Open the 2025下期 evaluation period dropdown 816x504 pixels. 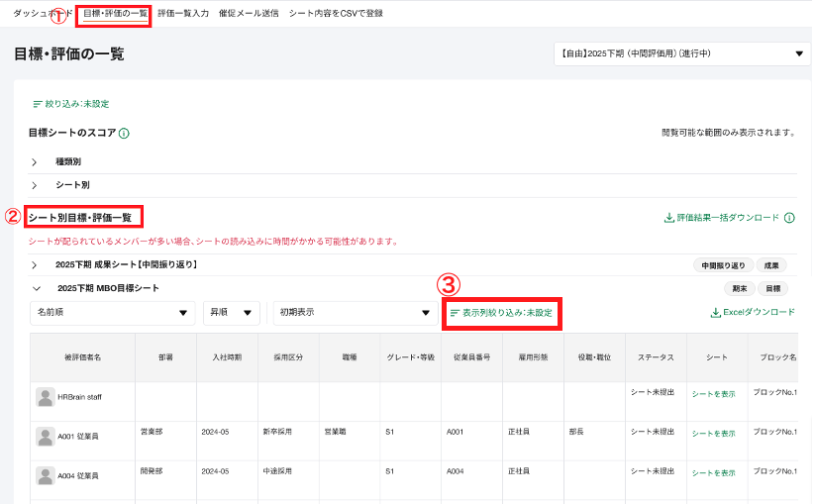pyautogui.click(x=682, y=53)
